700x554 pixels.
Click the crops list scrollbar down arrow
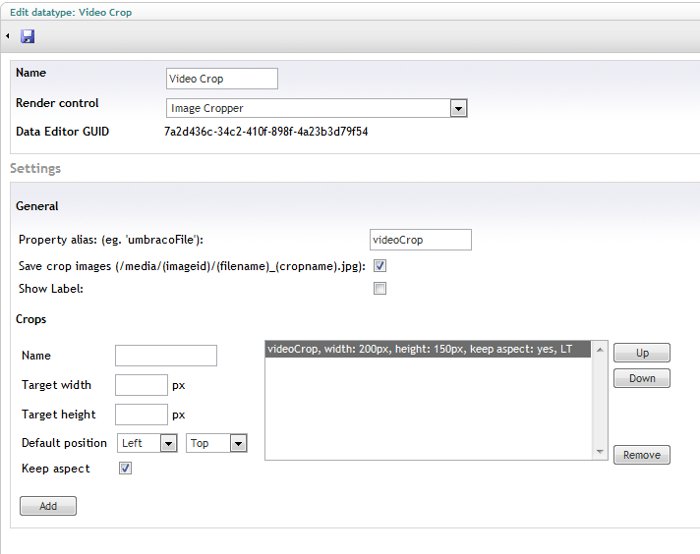click(599, 453)
